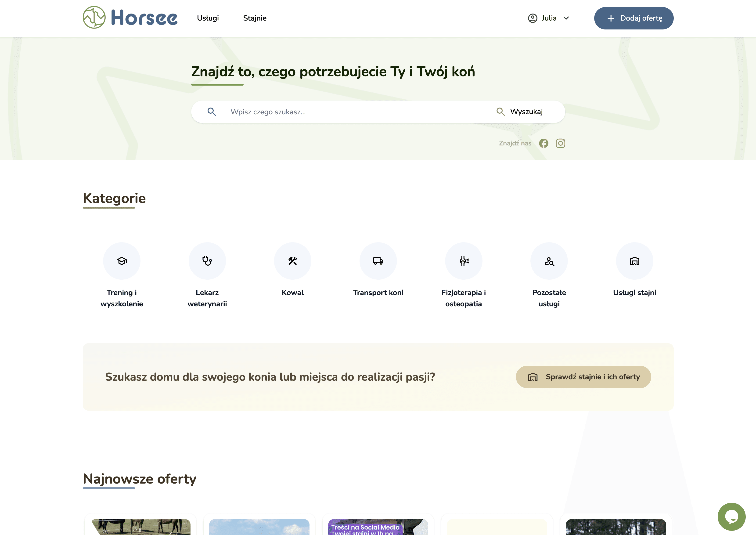Choose the Usługi stajni stable icon
The image size is (756, 535).
point(634,261)
